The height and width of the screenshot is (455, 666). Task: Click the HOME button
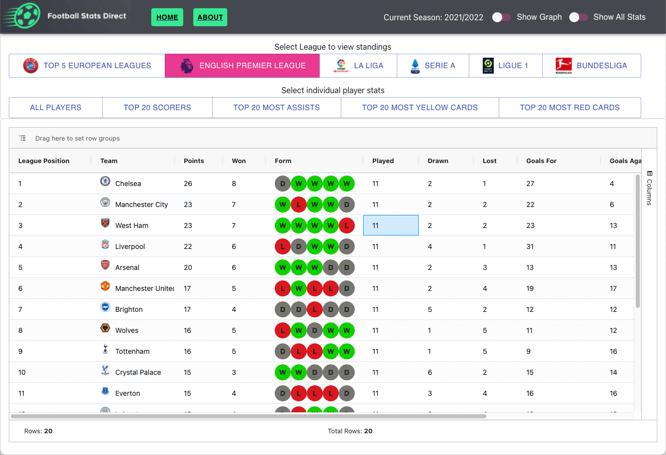167,17
